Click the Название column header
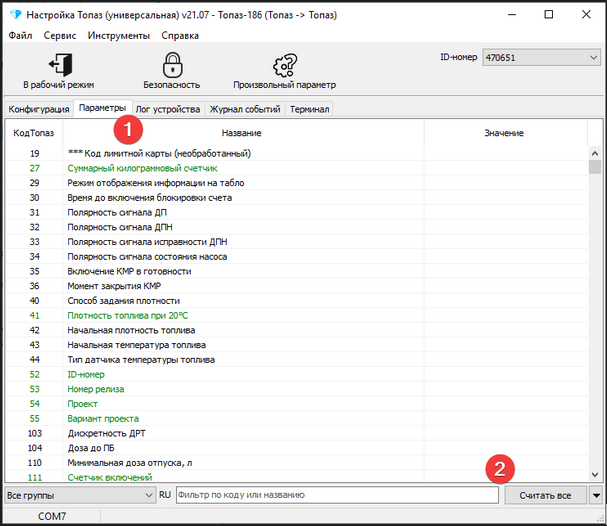 pos(242,133)
